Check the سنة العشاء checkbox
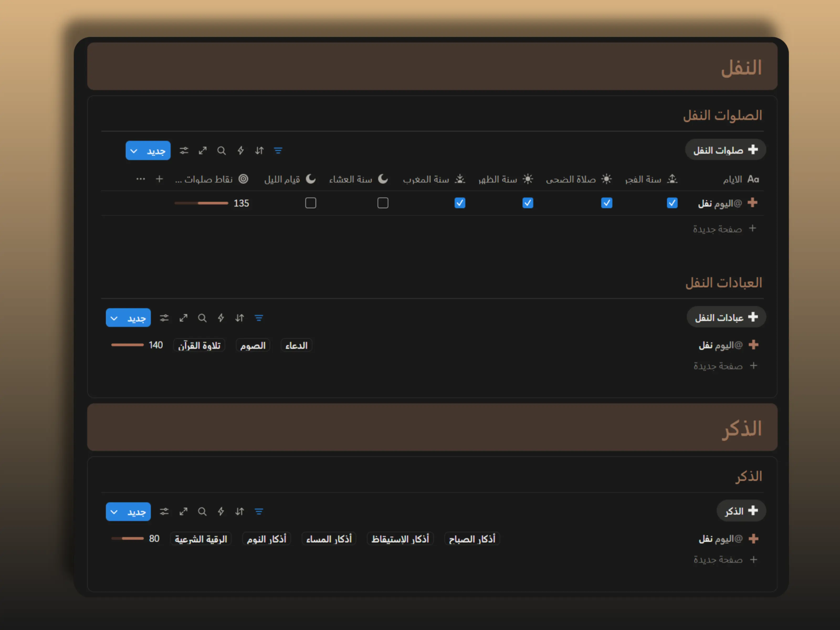This screenshot has height=630, width=840. [383, 203]
